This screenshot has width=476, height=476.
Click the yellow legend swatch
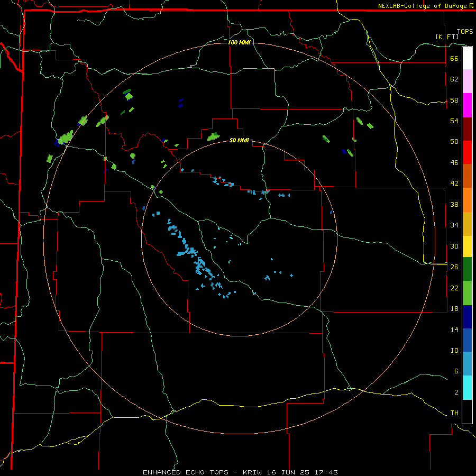[467, 246]
